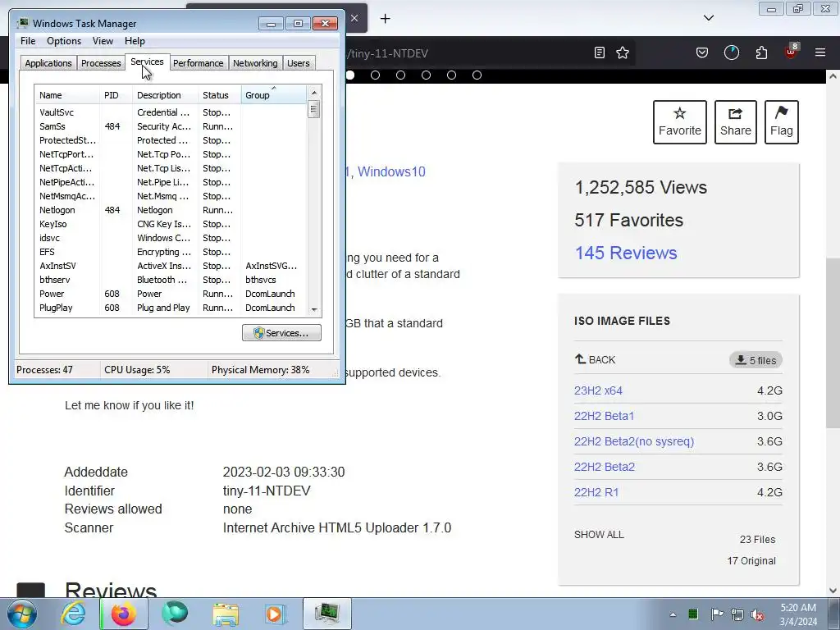
Task: Select the VaultSvc service row
Action: point(171,112)
